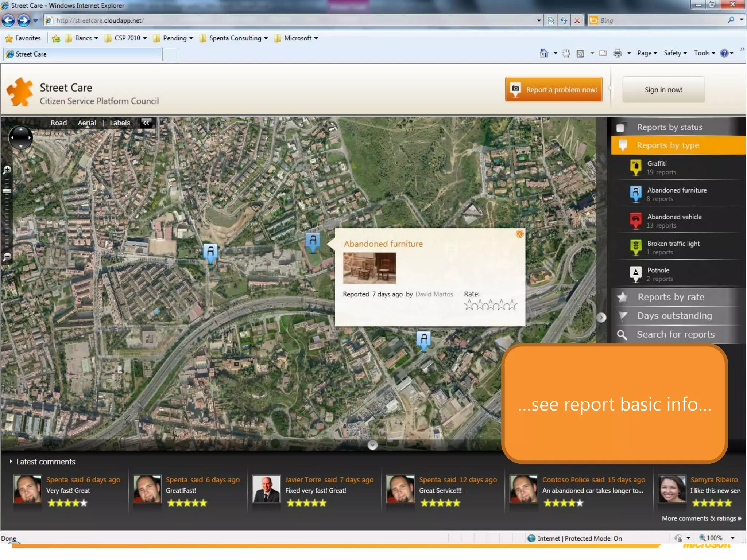Click Samyra Ribeiro's avatar photo

click(671, 489)
